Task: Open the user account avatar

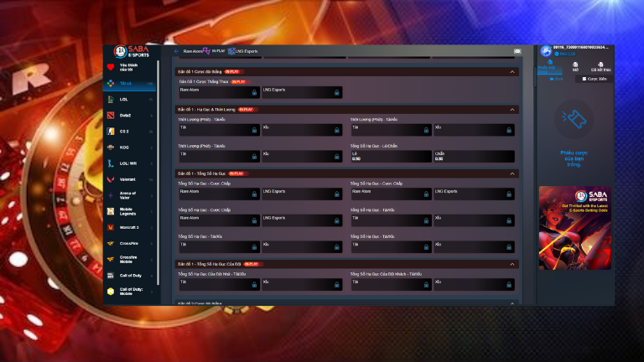Action: coord(546,51)
